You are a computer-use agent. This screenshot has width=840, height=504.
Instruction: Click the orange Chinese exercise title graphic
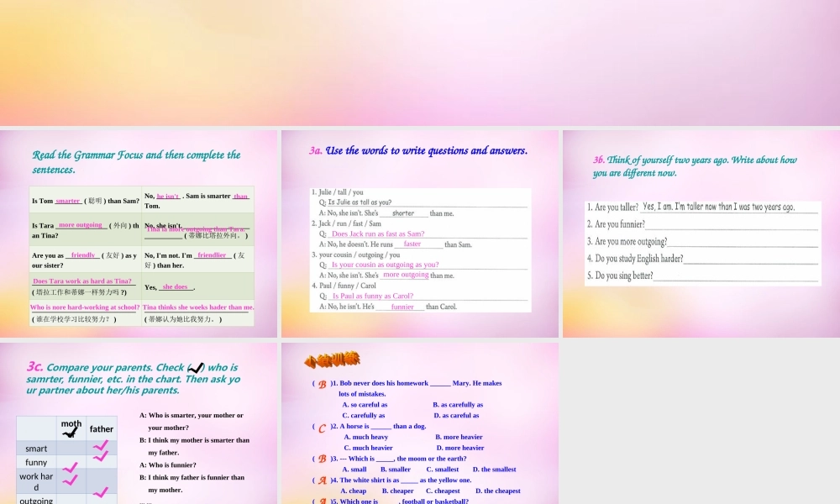(332, 360)
